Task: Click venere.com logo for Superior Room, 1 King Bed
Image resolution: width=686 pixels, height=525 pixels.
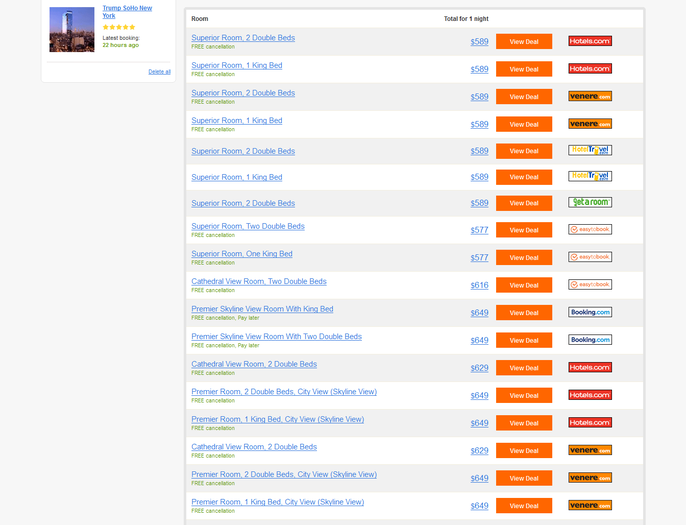Action: [x=590, y=124]
